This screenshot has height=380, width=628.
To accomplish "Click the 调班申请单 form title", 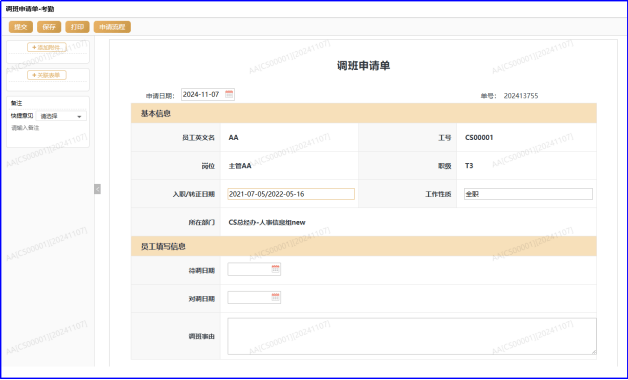I will (363, 66).
